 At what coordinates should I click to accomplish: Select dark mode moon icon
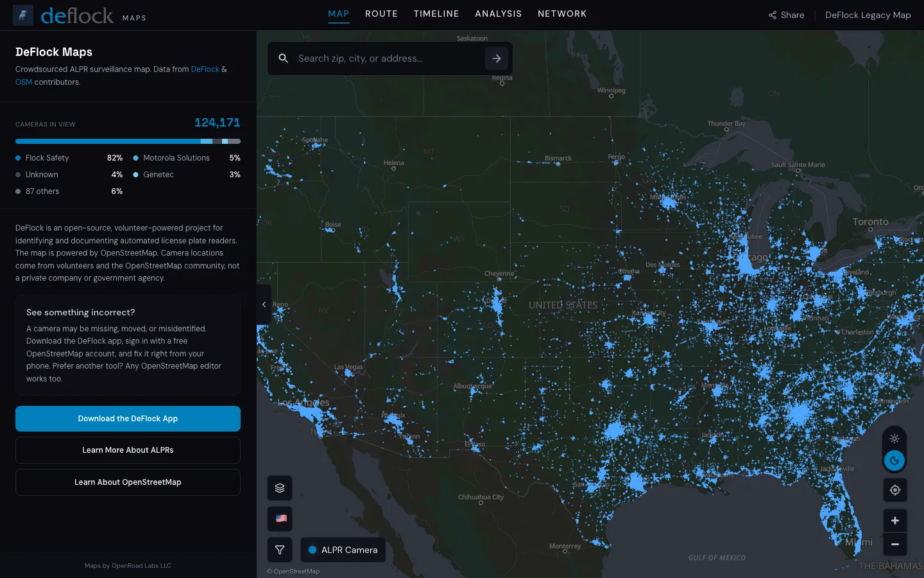tap(894, 460)
